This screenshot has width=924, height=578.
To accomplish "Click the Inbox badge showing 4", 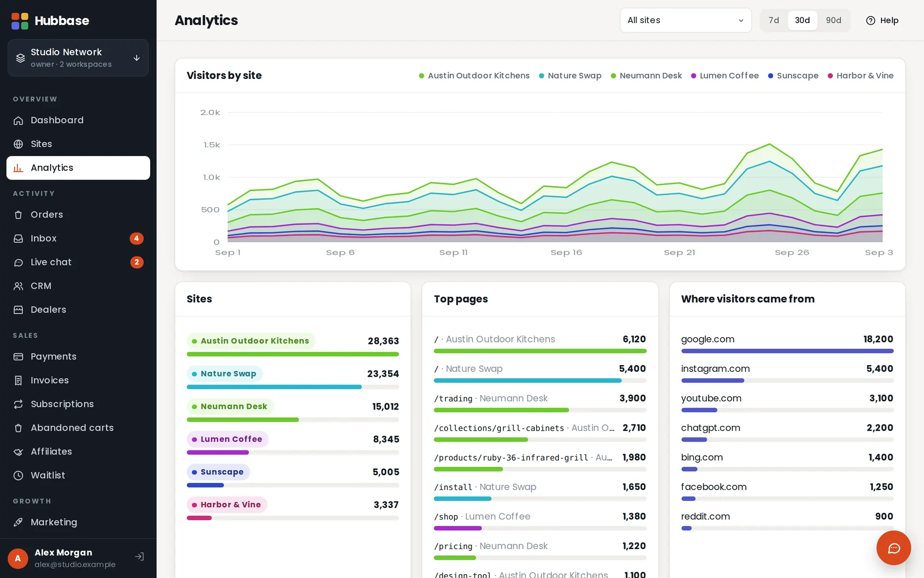I will (137, 238).
